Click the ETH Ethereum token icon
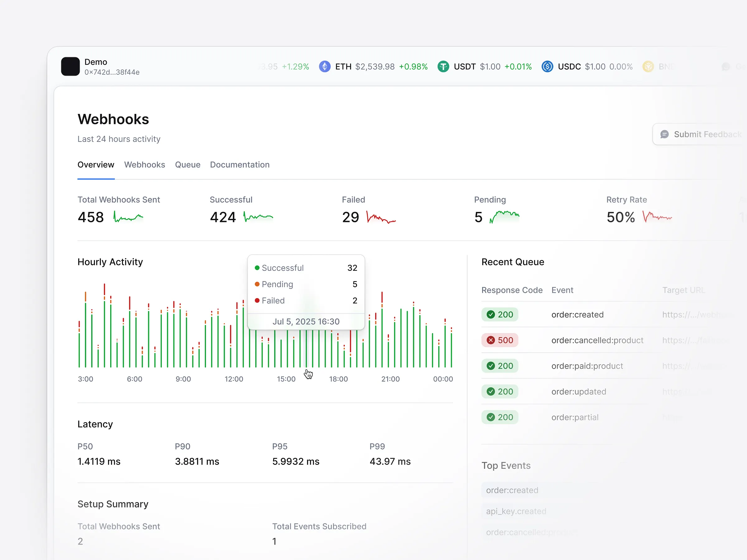 pos(325,67)
